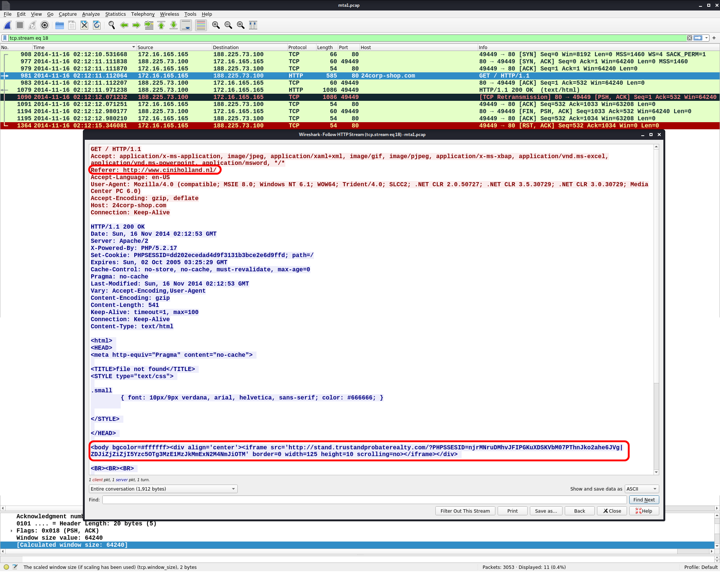Click the open capture file folder icon
The height and width of the screenshot is (588, 720).
(x=59, y=25)
